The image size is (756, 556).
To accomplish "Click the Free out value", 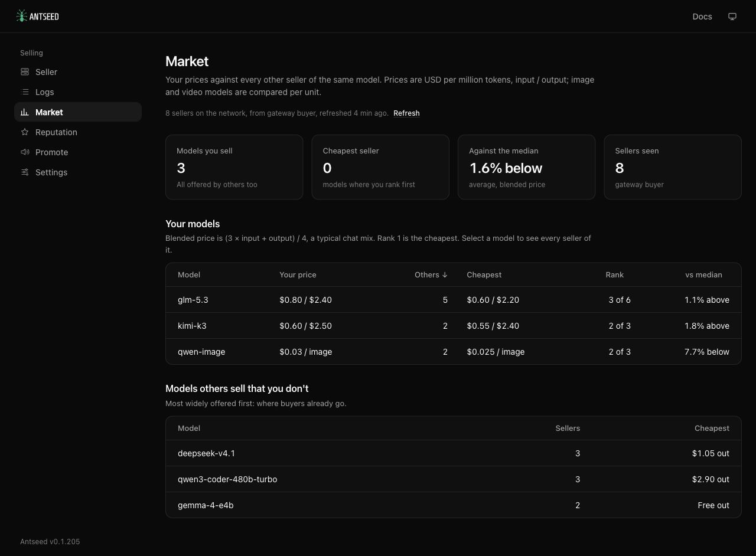I will point(713,505).
